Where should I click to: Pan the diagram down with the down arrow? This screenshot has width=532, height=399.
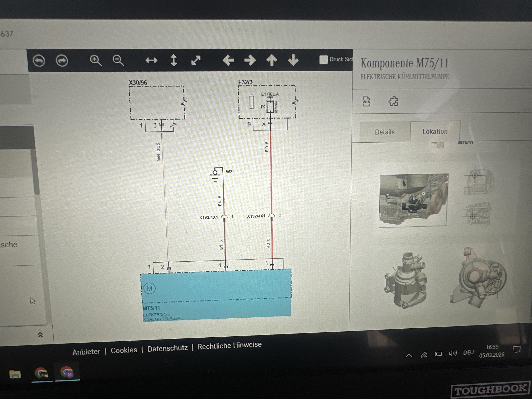(293, 60)
